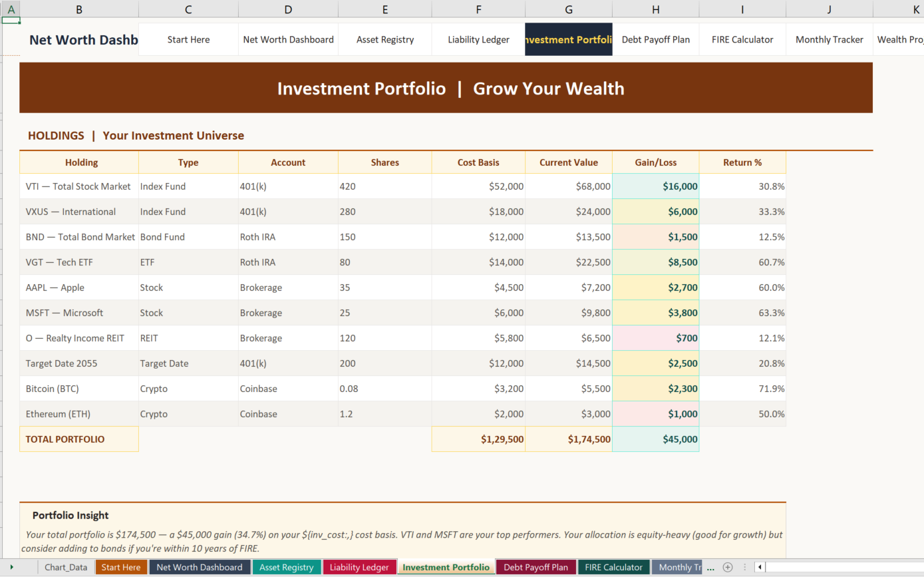Select the Ethereum (ETH) cell

click(79, 414)
